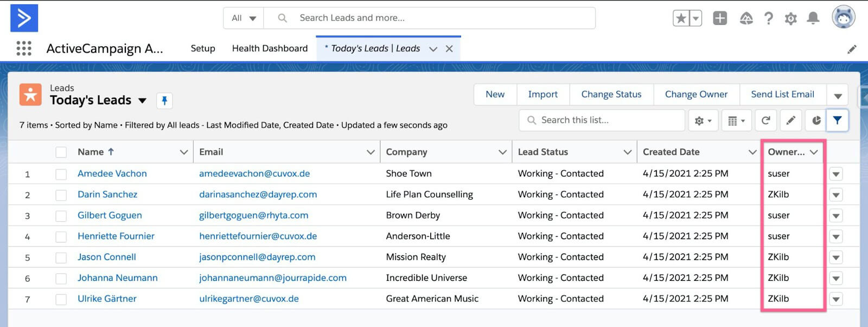Open the notifications bell
Image resolution: width=868 pixels, height=327 pixels.
point(813,18)
